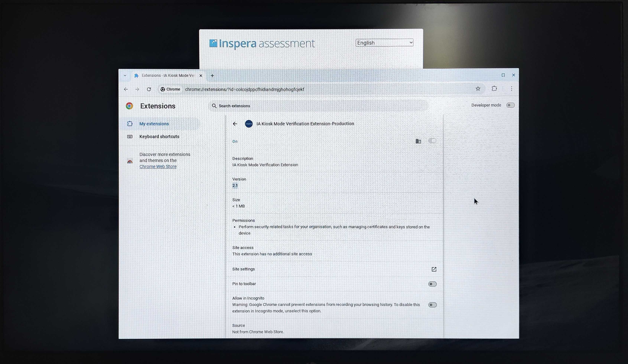The width and height of the screenshot is (628, 364).
Task: Maximize the Chrome extensions window
Action: click(503, 75)
